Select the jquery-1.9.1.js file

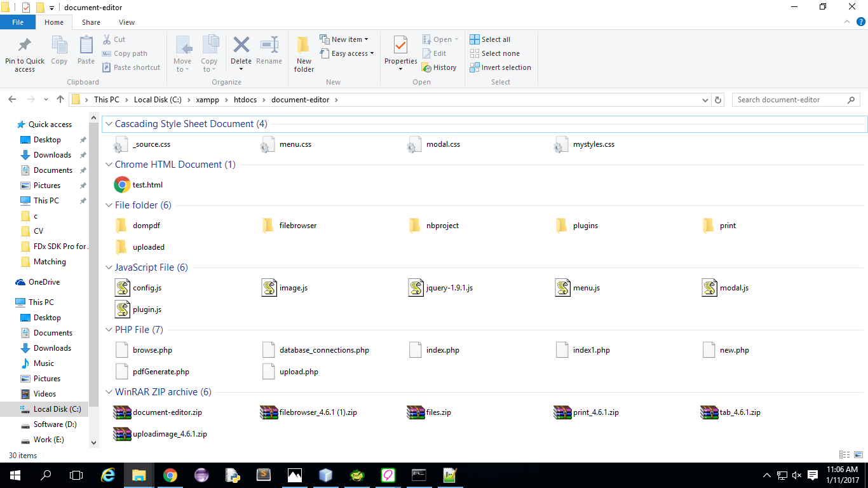[440, 288]
